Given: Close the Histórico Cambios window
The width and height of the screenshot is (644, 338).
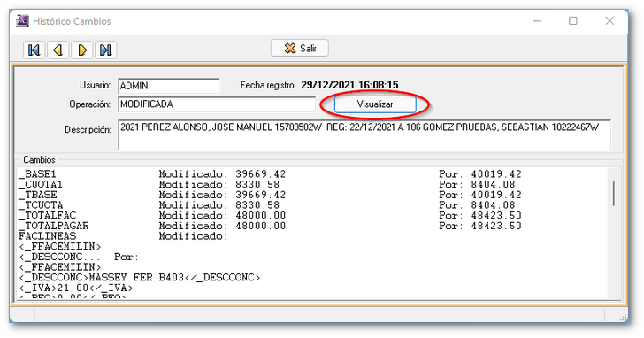Looking at the screenshot, I should [609, 21].
